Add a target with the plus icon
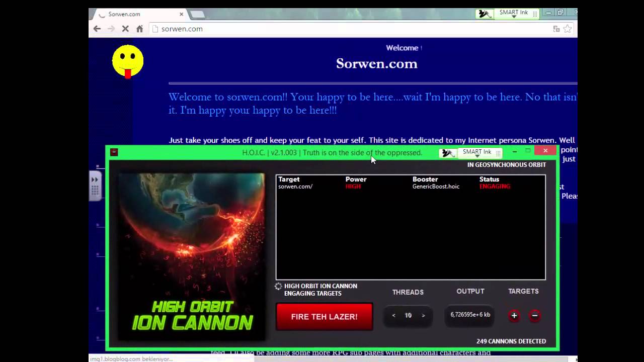 click(514, 316)
